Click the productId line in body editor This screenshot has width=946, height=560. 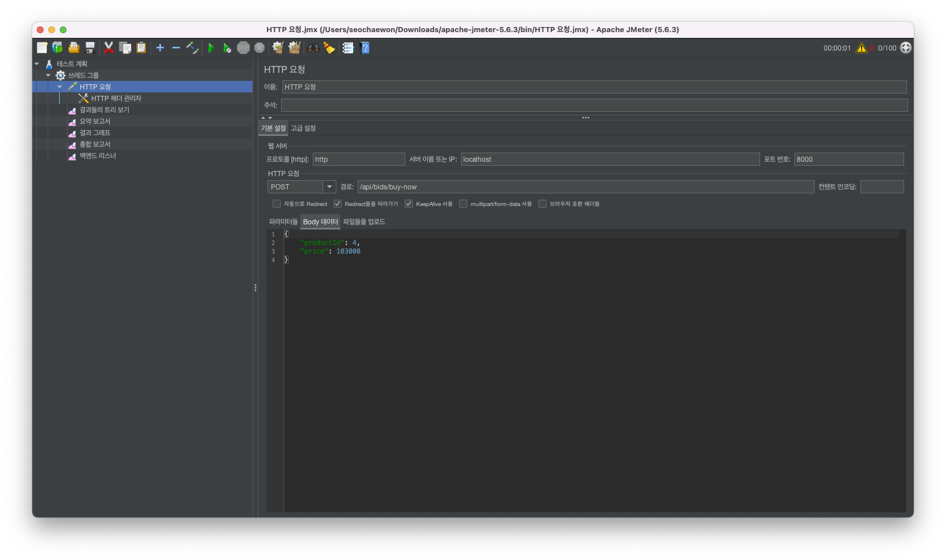pyautogui.click(x=329, y=243)
